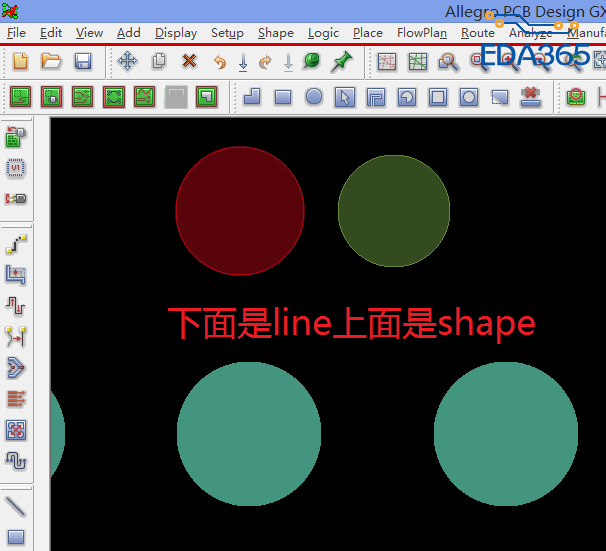Select the Shape Add polygon tool
This screenshot has height=551, width=606.
(252, 97)
